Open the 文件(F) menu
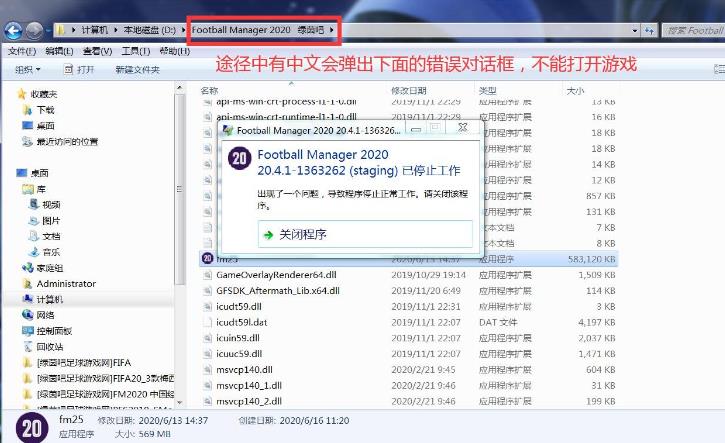Screen dimensions: 725x443 pos(22,51)
